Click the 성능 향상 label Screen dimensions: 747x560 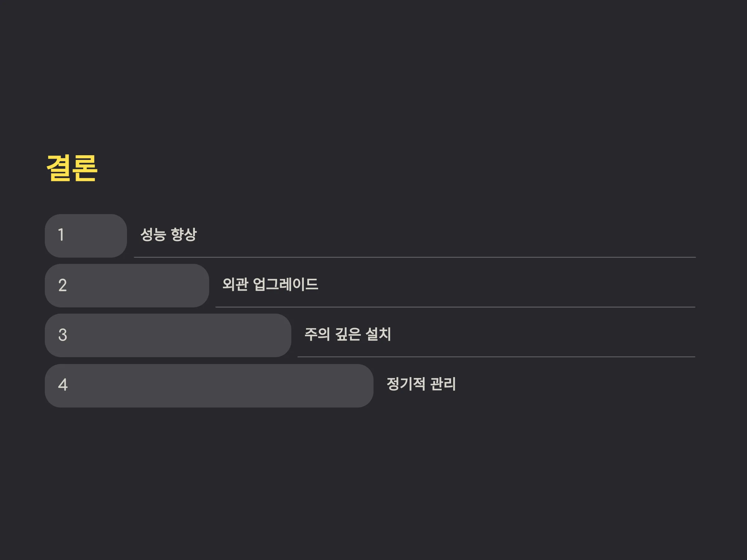168,234
